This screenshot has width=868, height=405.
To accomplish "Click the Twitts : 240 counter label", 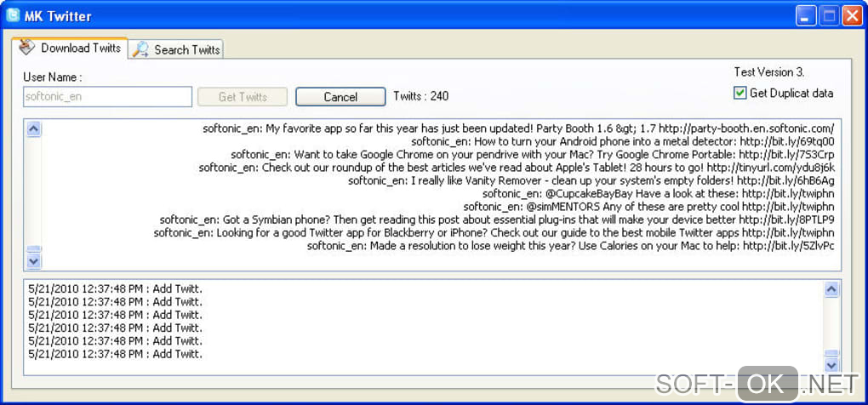I will tap(420, 96).
